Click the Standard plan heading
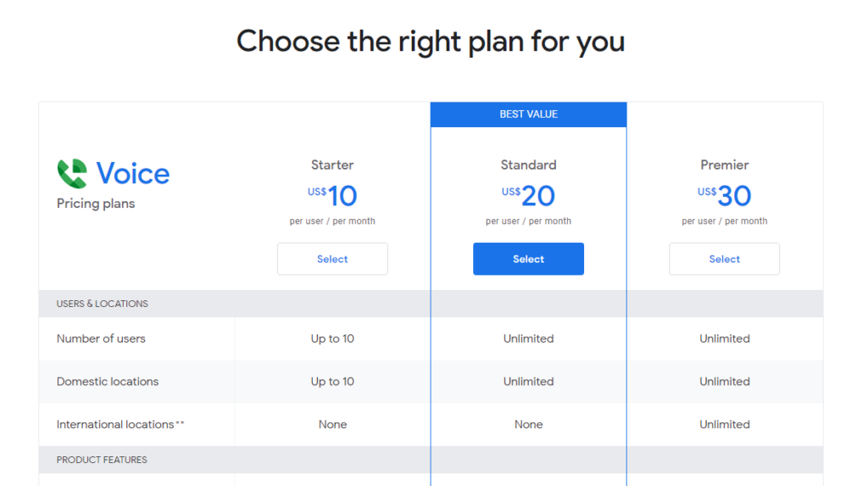The width and height of the screenshot is (868, 486). tap(528, 165)
